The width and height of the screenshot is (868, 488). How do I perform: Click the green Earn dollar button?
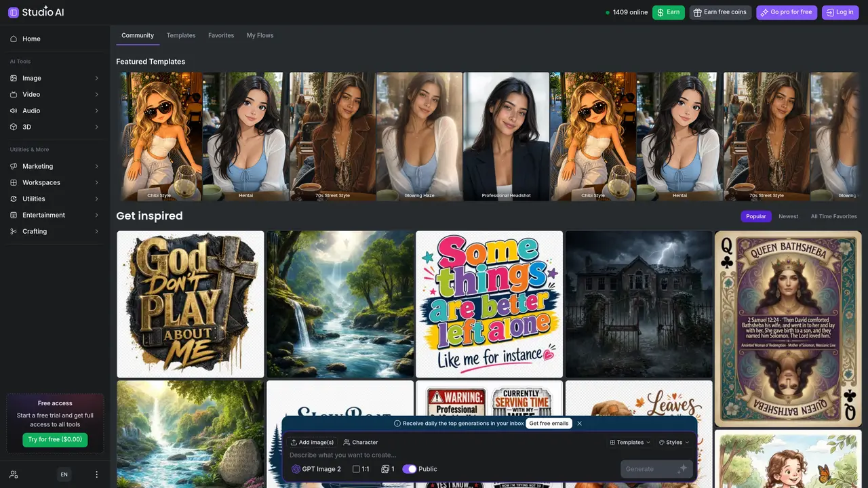pyautogui.click(x=669, y=12)
